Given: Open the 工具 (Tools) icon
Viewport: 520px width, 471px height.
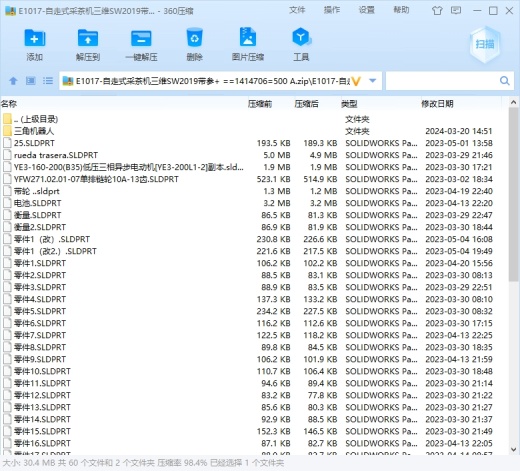Looking at the screenshot, I should [x=301, y=37].
